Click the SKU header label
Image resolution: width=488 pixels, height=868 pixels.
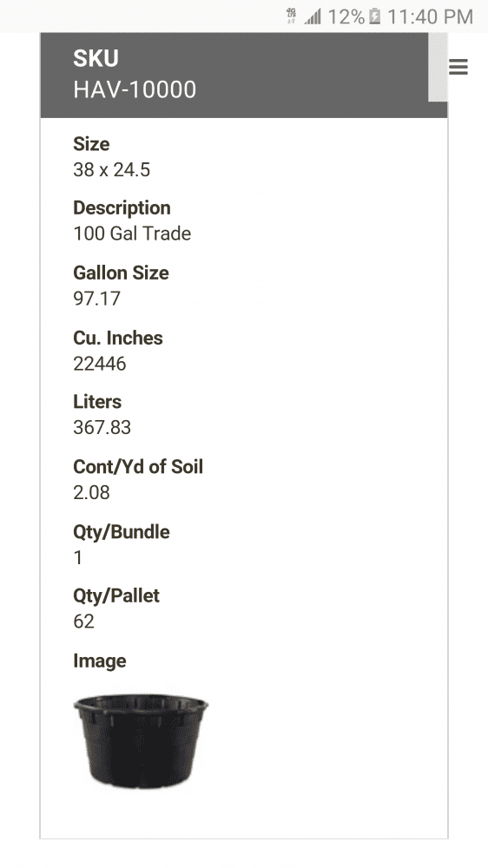96,58
